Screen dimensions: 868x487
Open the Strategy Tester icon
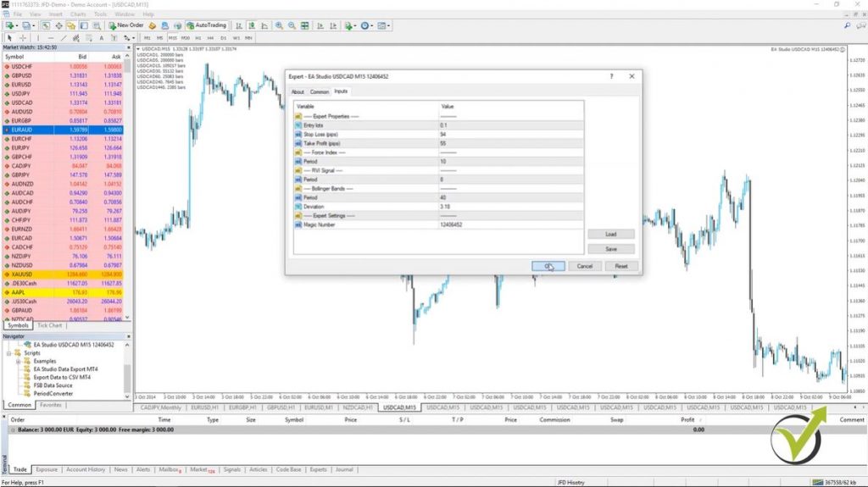coord(97,25)
